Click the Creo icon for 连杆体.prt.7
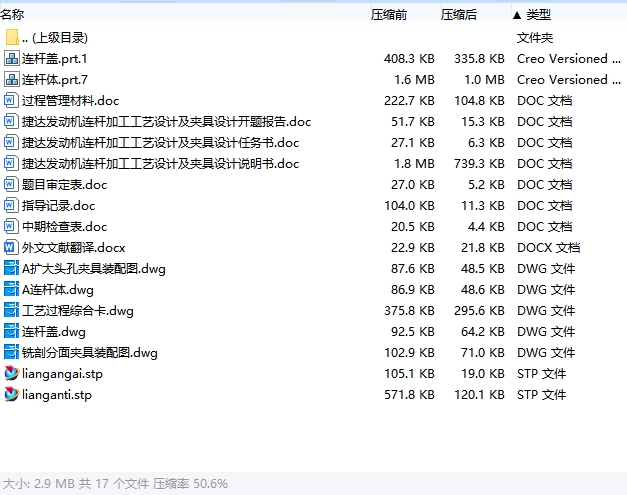627x495 pixels. pos(11,80)
